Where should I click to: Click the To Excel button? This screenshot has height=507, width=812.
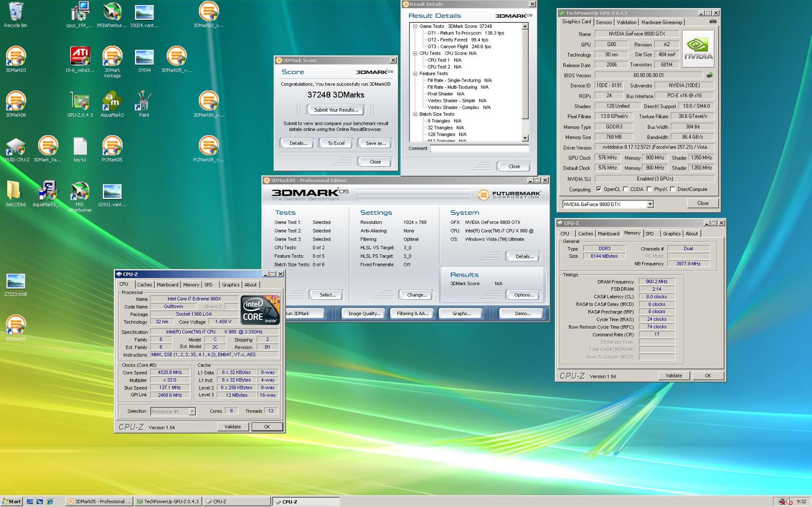click(x=336, y=143)
